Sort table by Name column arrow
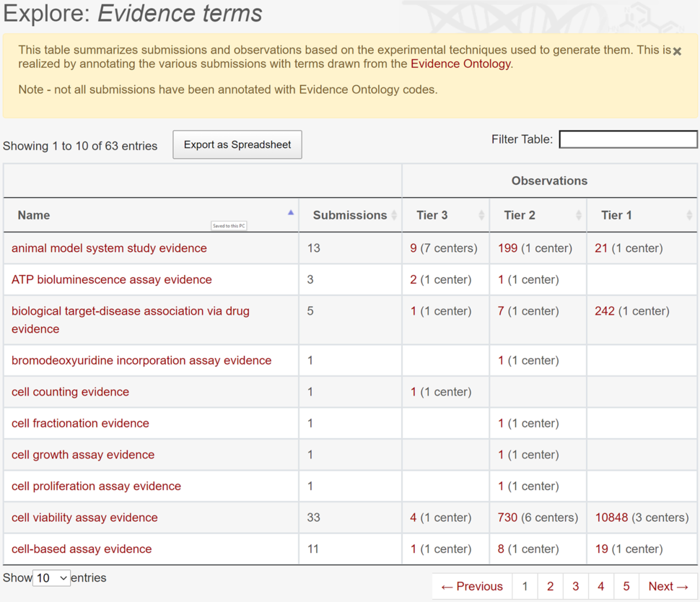This screenshot has height=602, width=700. (291, 214)
